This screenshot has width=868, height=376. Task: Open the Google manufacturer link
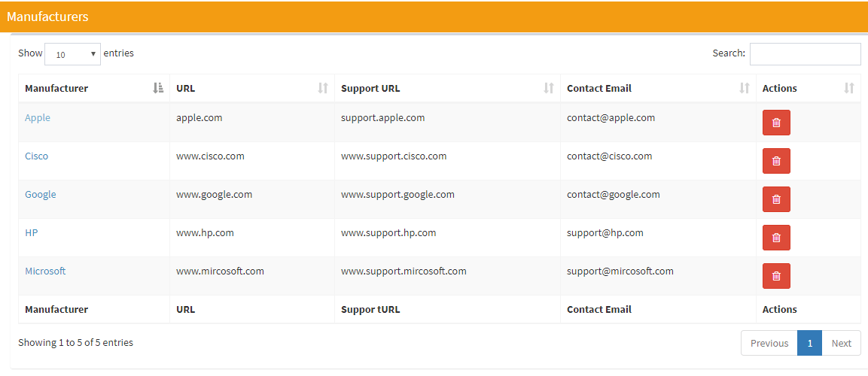click(x=41, y=194)
